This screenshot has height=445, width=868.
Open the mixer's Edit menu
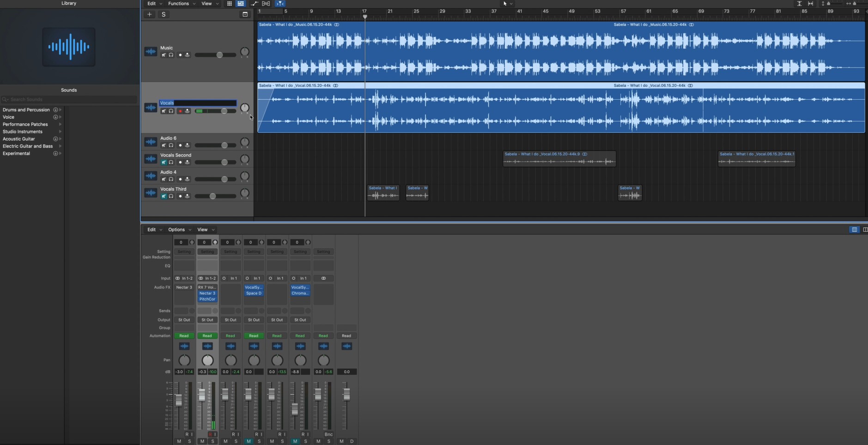155,229
